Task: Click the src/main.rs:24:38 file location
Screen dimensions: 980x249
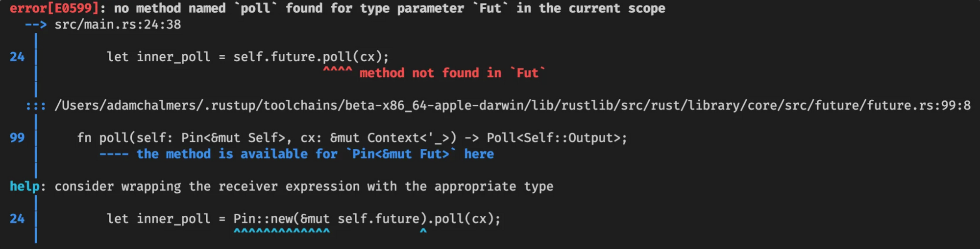Action: [x=118, y=24]
